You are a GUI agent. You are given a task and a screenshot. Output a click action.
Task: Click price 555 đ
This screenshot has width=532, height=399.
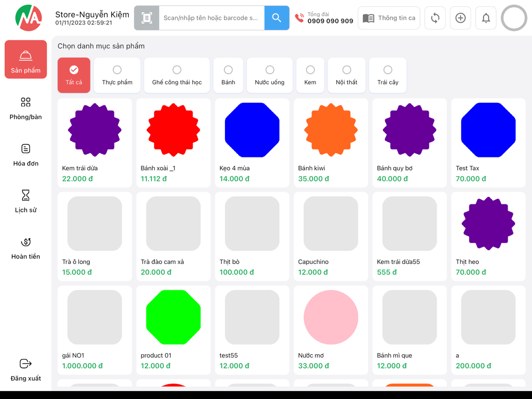pos(386,272)
